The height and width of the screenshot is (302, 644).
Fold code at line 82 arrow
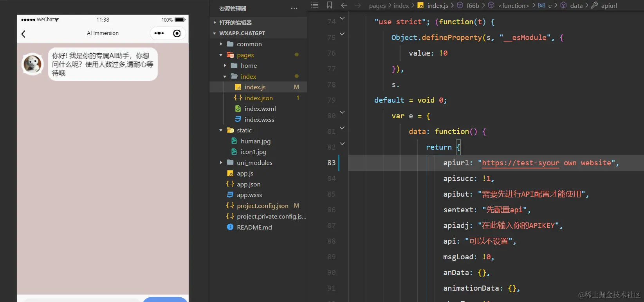coord(342,143)
